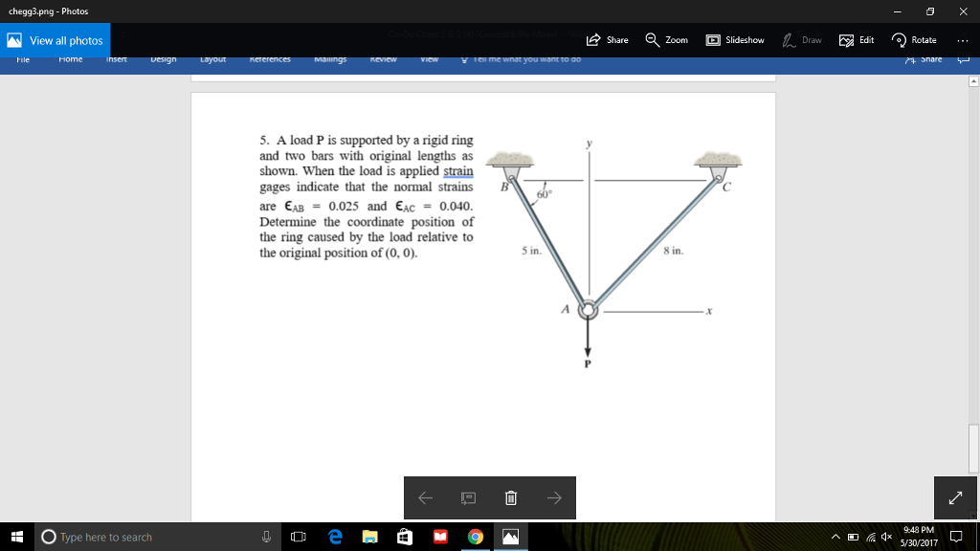Viewport: 980px width, 551px height.
Task: View all photos in the collection
Action: (55, 41)
